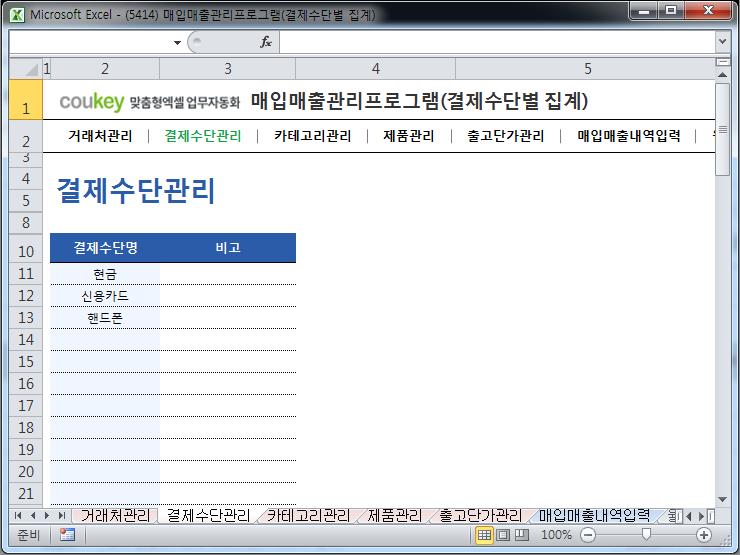Click the fx insert function icon
Image resolution: width=740 pixels, height=555 pixels.
click(266, 42)
